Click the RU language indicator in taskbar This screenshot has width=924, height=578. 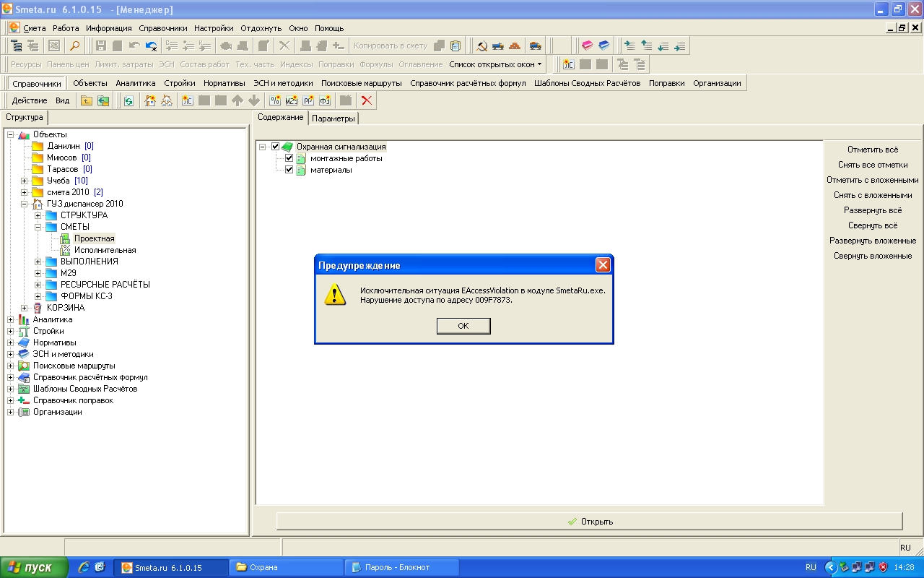[x=811, y=567]
